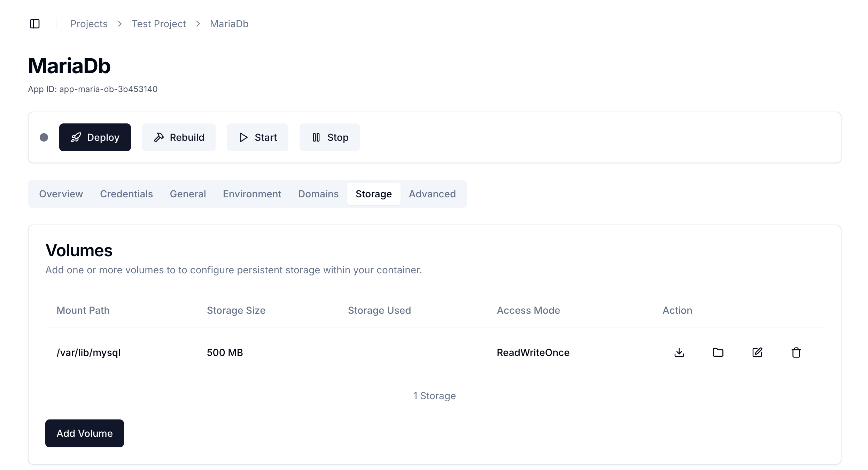Open the folder icon for the volume

718,352
